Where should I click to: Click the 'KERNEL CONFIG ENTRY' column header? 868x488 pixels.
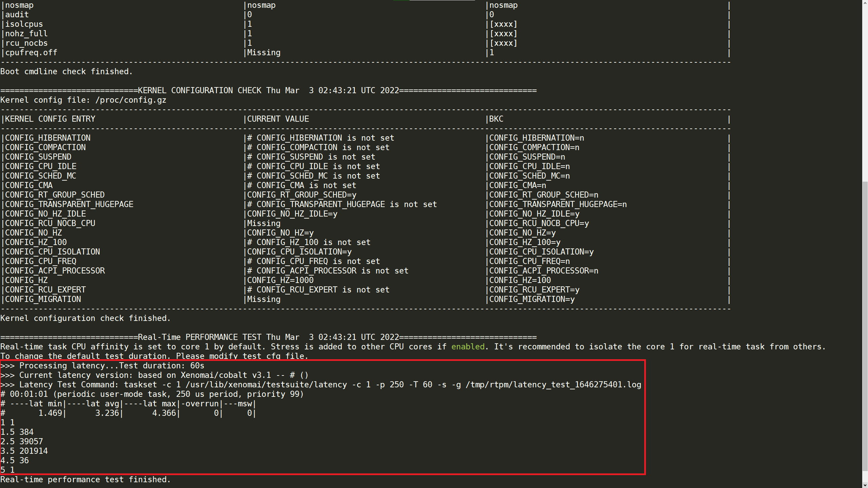click(x=50, y=119)
